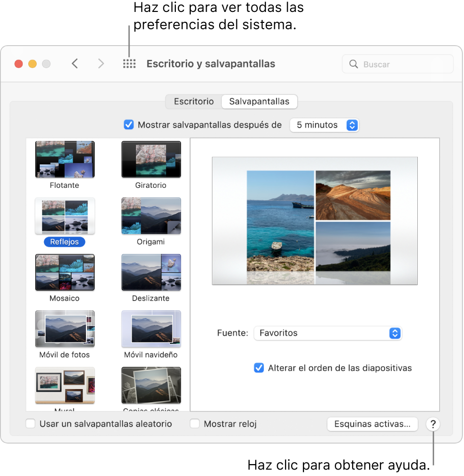The image size is (464, 476).
Task: Click the search magnifier icon
Action: [x=353, y=64]
